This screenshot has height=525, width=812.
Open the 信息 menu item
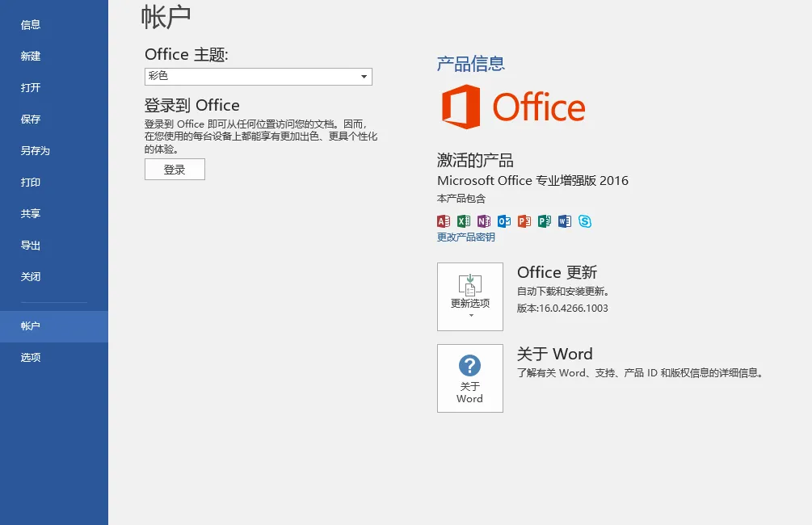click(54, 25)
